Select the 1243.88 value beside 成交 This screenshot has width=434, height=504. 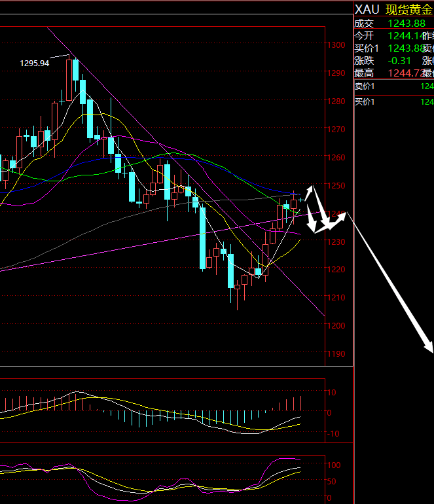pyautogui.click(x=407, y=24)
